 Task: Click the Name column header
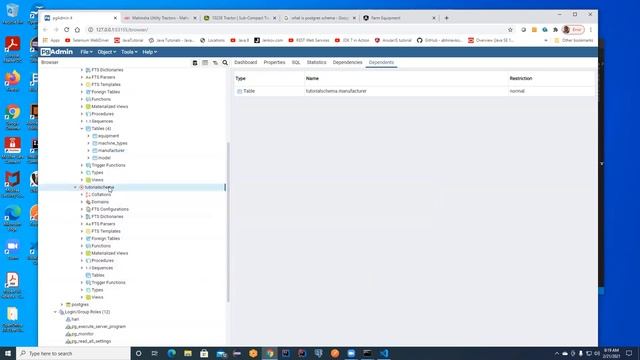312,78
